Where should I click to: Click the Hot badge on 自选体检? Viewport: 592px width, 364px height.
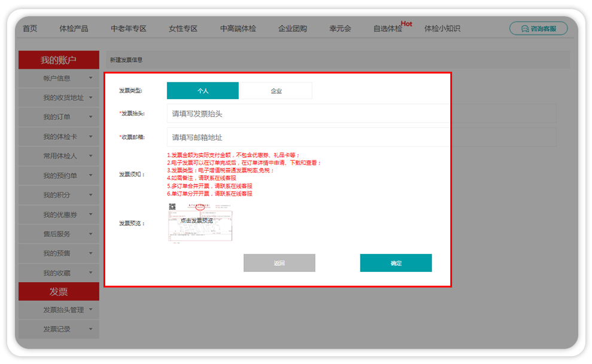(407, 24)
